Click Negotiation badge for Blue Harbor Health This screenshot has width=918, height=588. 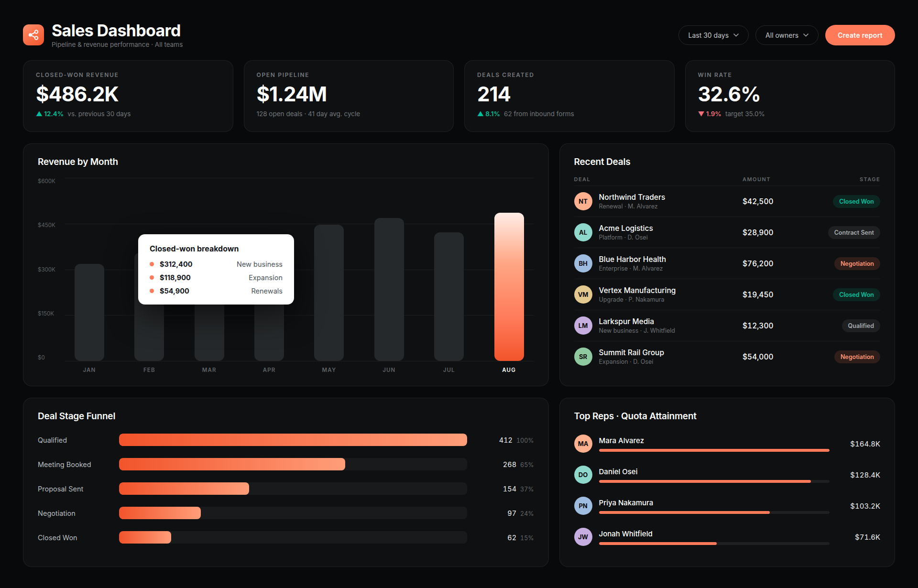(x=857, y=263)
